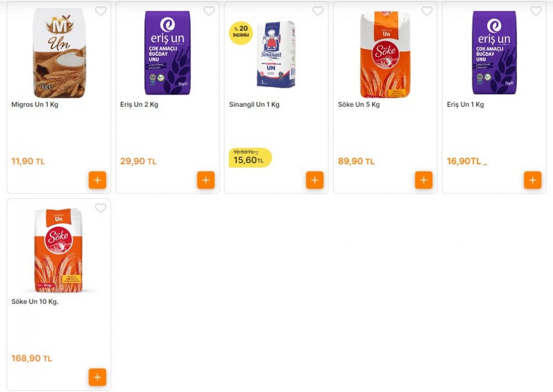Favorite Sinangil Un 1 Kg with heart
Viewport: 553px width, 392px height.
(318, 11)
